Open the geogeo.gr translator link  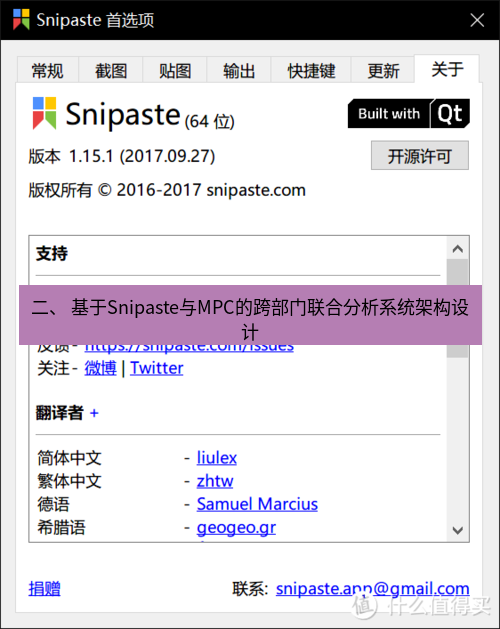[236, 528]
